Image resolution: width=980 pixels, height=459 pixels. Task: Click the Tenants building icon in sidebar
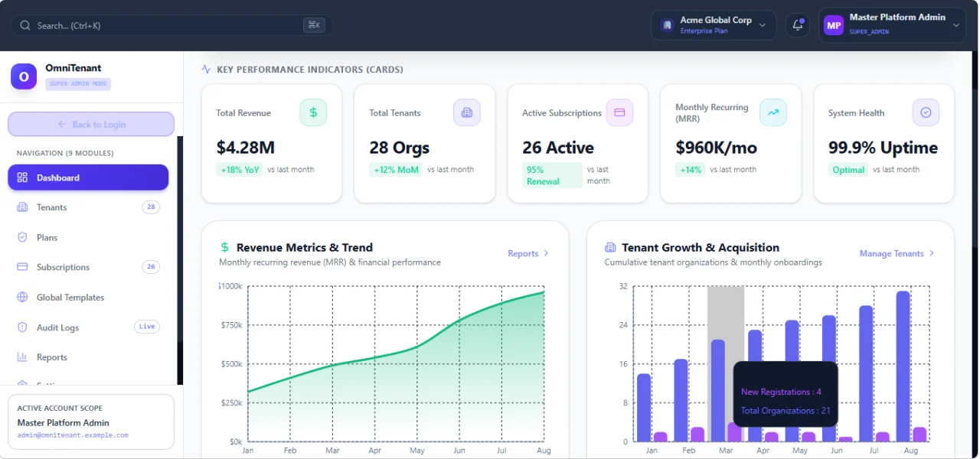(22, 207)
